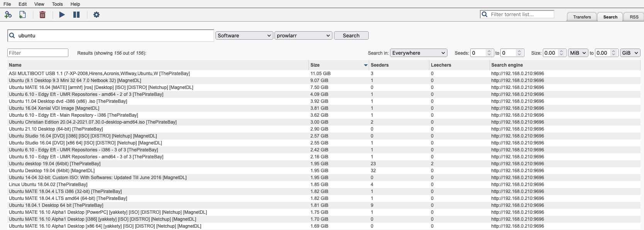The image size is (644, 230).
Task: Click the Search button
Action: click(x=351, y=35)
